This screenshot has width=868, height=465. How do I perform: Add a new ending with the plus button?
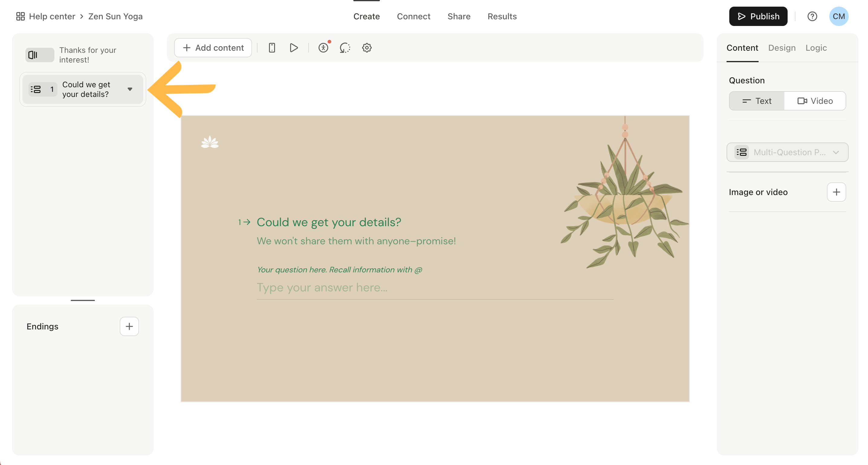click(x=129, y=326)
